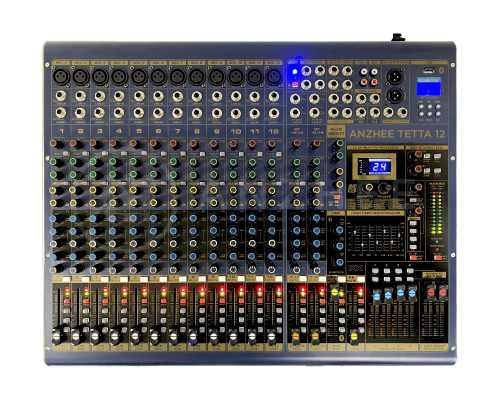Click the multi-FX processor display showing 24
Viewport: 500px width, 400px height.
(375, 166)
